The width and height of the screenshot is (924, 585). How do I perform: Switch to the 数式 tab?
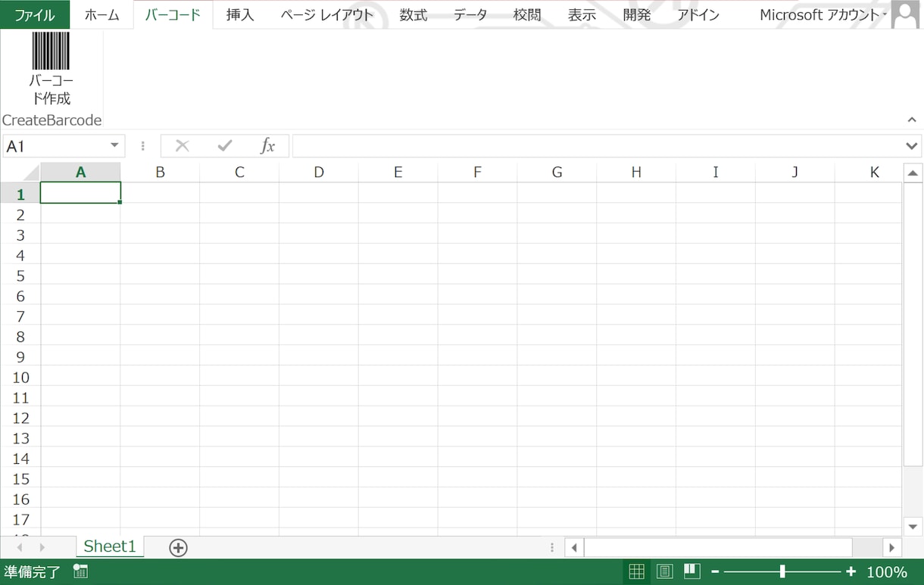414,15
